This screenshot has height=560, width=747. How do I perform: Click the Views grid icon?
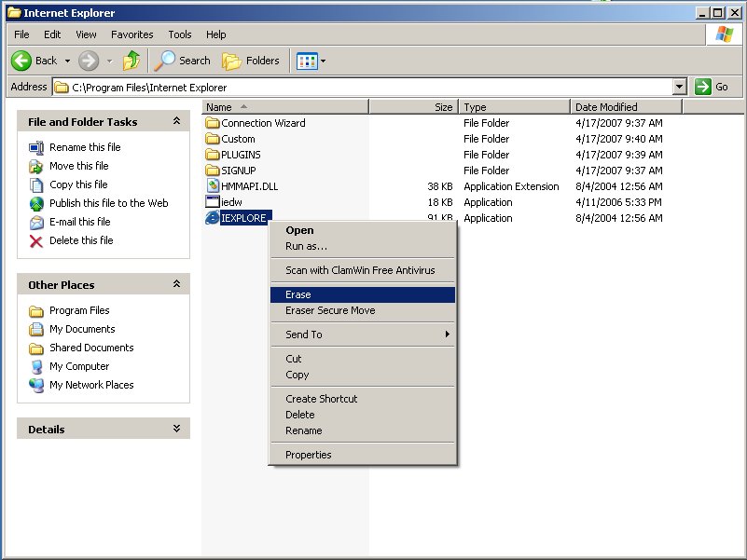(307, 61)
